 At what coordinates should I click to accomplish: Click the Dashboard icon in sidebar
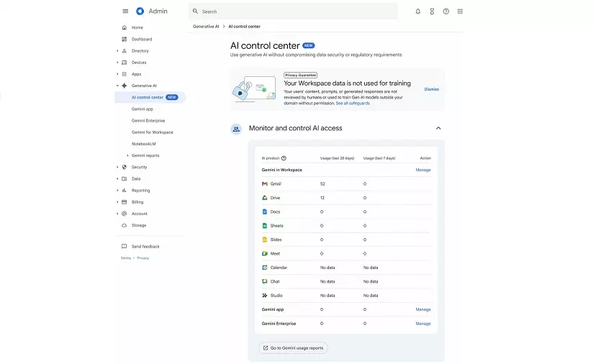[x=125, y=39]
